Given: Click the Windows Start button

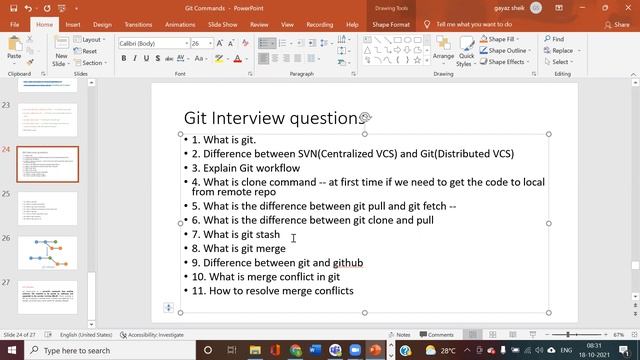Looking at the screenshot, I should pos(12,350).
